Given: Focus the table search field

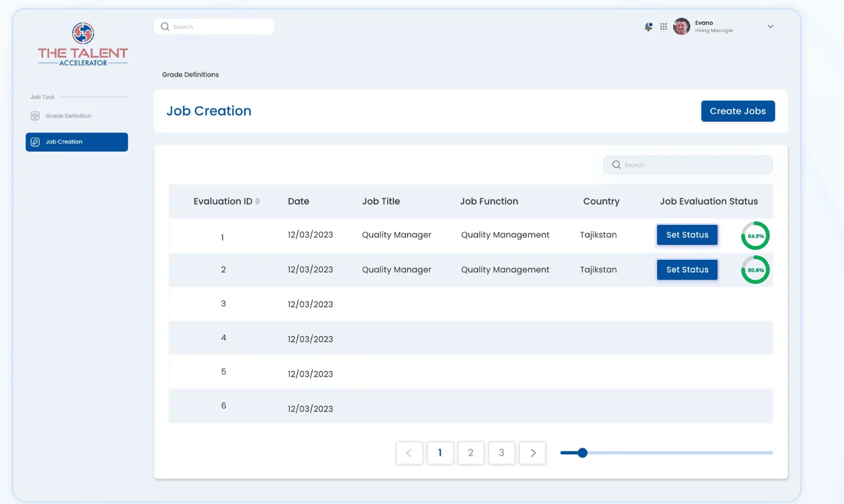Looking at the screenshot, I should [x=688, y=165].
